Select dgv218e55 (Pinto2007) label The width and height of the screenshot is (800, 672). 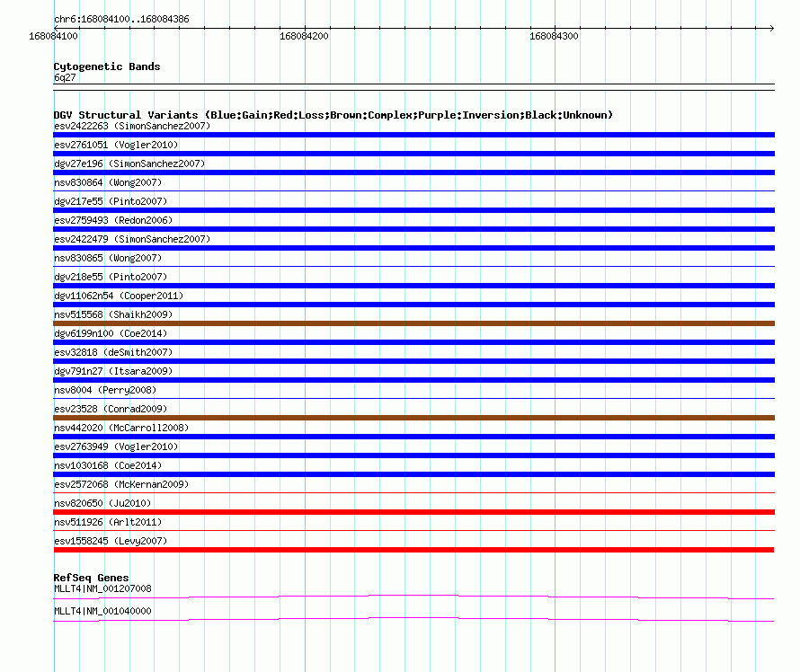(111, 277)
